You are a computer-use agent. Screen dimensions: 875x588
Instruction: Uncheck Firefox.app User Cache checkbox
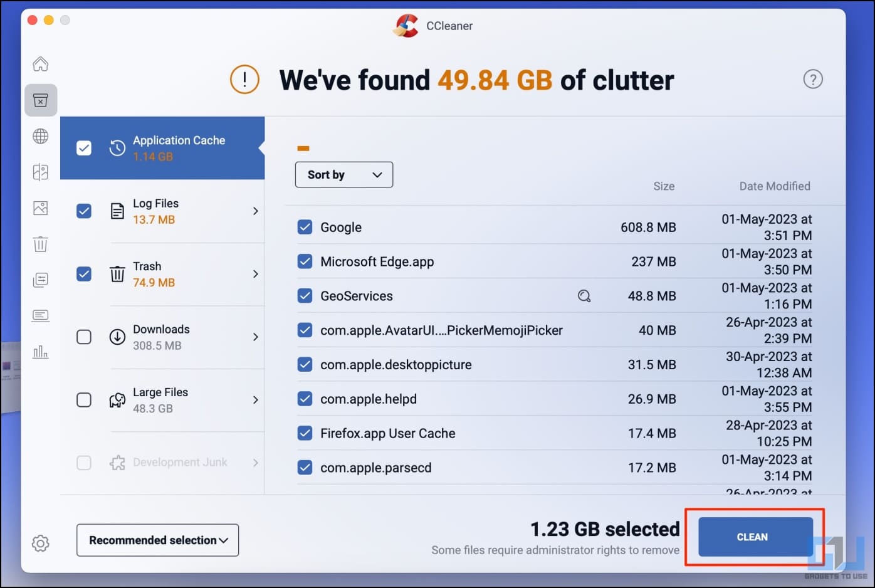305,433
